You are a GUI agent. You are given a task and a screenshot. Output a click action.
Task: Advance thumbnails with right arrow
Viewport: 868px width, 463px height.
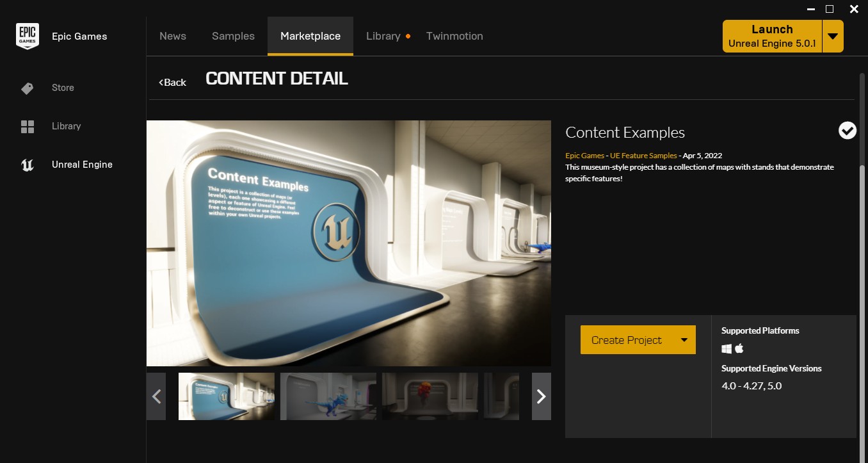tap(542, 396)
